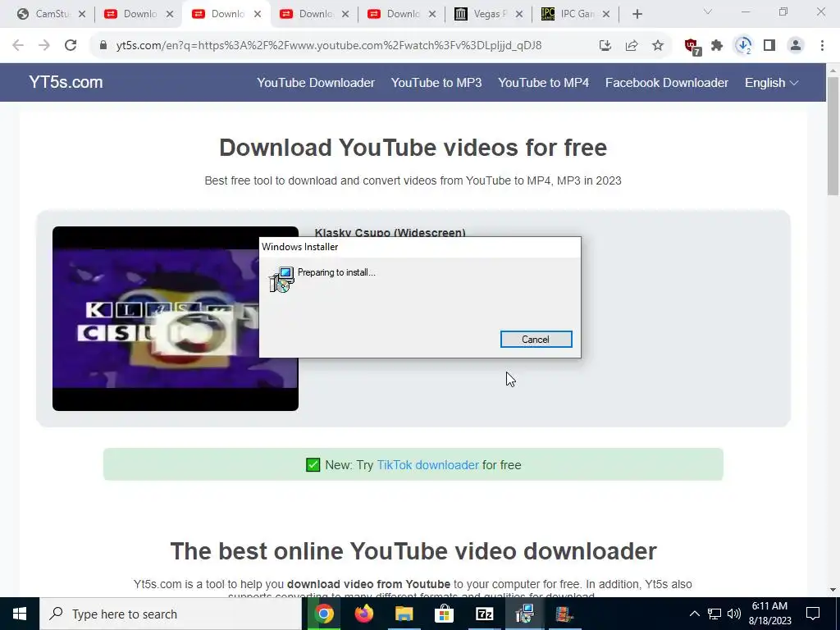
Task: Close the Vegas Pro tab
Action: click(518, 15)
